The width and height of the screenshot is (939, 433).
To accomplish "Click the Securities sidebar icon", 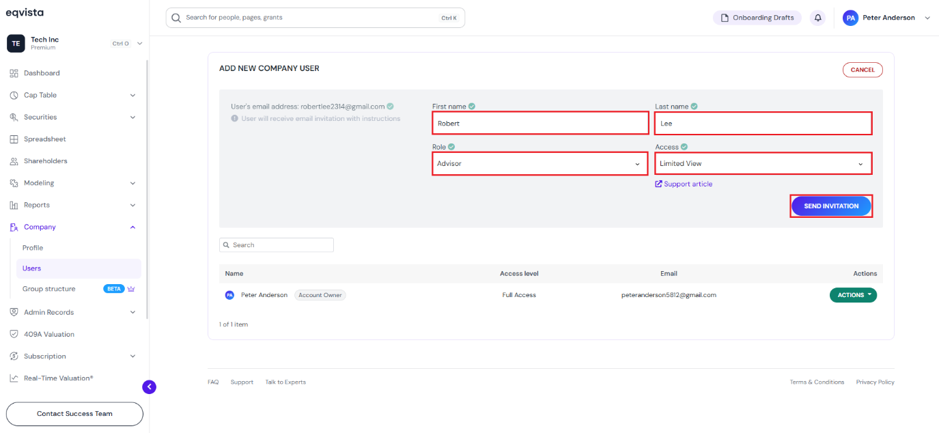I will pyautogui.click(x=14, y=117).
